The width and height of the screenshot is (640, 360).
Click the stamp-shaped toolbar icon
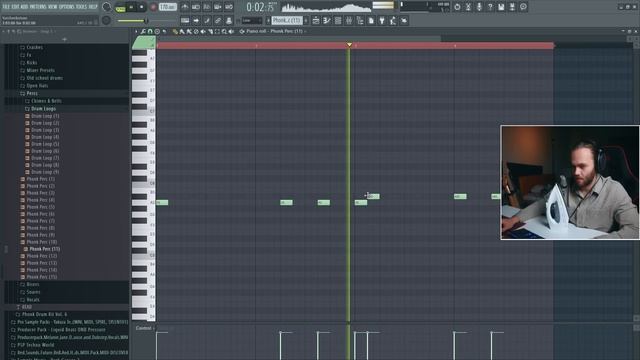[229, 20]
